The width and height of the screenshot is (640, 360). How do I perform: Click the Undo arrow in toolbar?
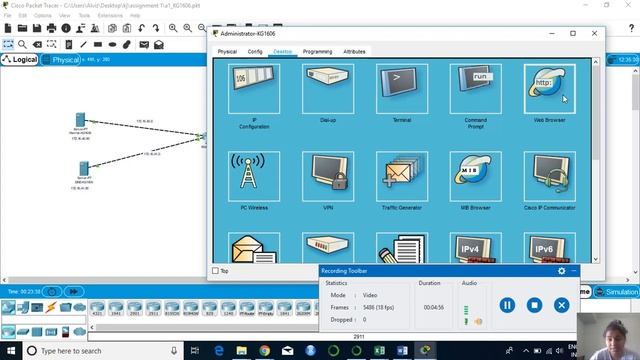pyautogui.click(x=141, y=28)
